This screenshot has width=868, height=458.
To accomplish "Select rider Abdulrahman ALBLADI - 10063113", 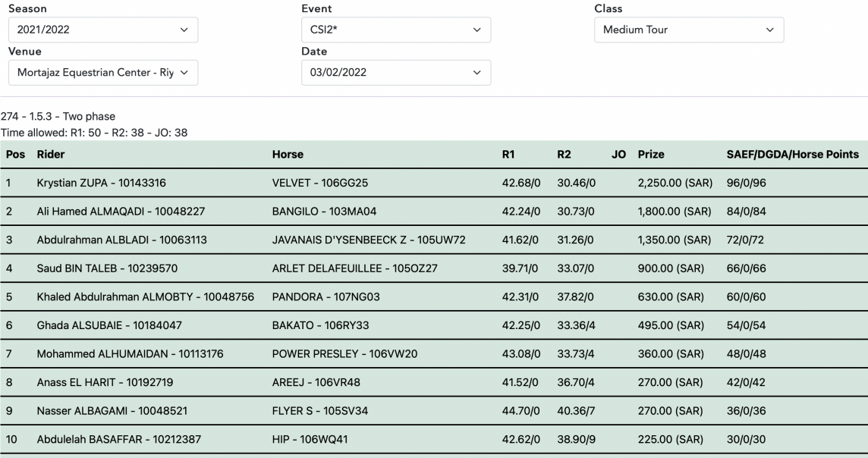I will click(x=122, y=240).
